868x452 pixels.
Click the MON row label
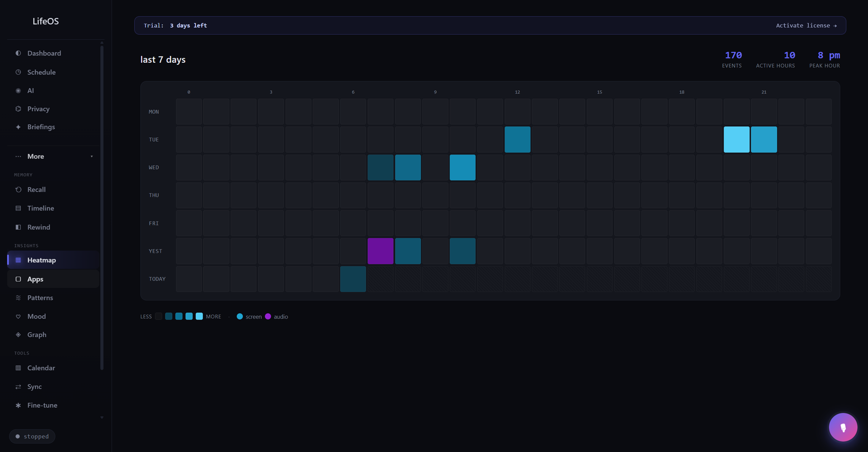[x=154, y=112]
